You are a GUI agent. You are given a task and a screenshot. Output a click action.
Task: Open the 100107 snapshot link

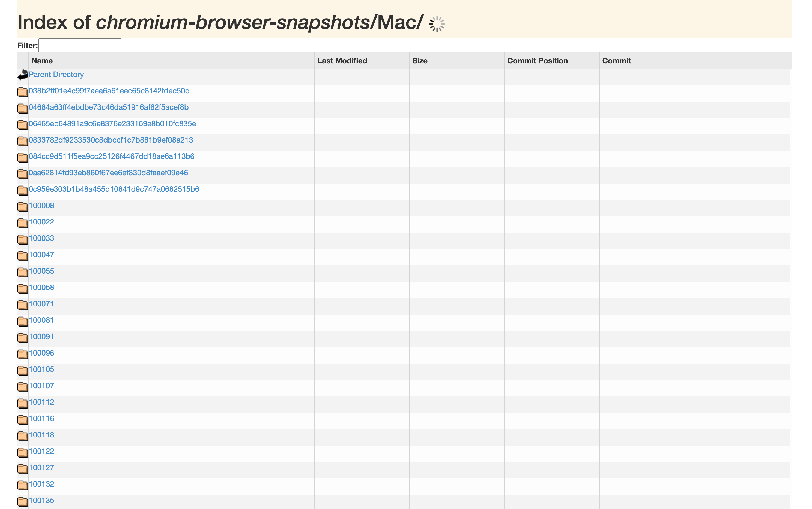[x=41, y=386]
